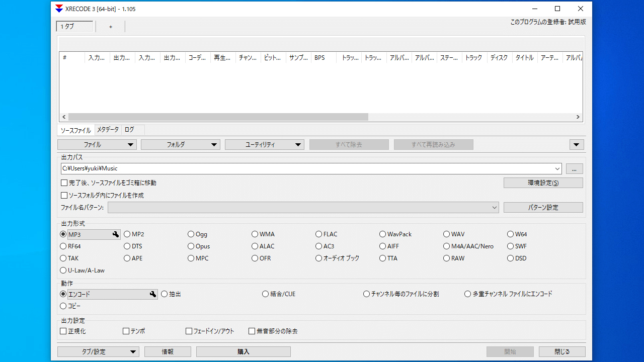Screen dimensions: 644x362
Task: Click the XRECODE app logo icon
Action: [59, 9]
